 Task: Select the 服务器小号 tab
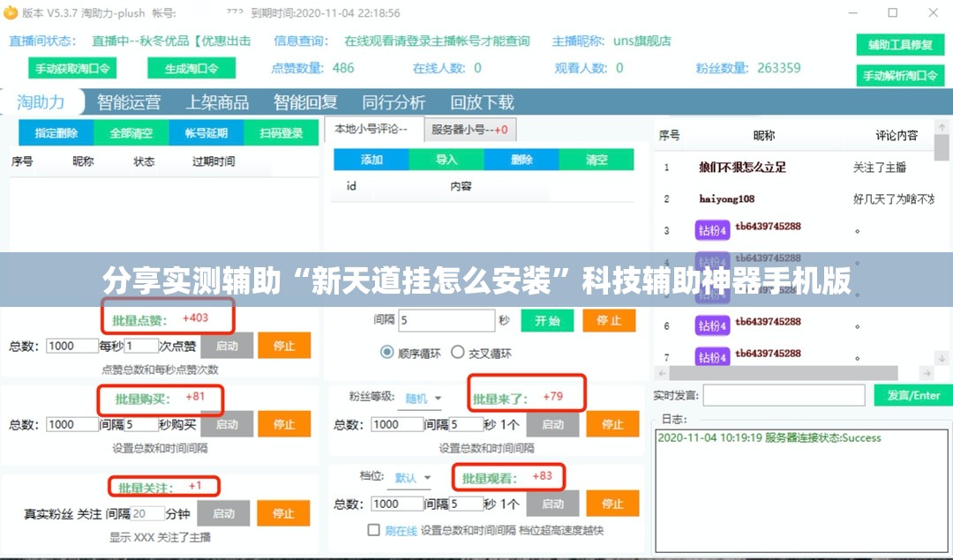(469, 130)
